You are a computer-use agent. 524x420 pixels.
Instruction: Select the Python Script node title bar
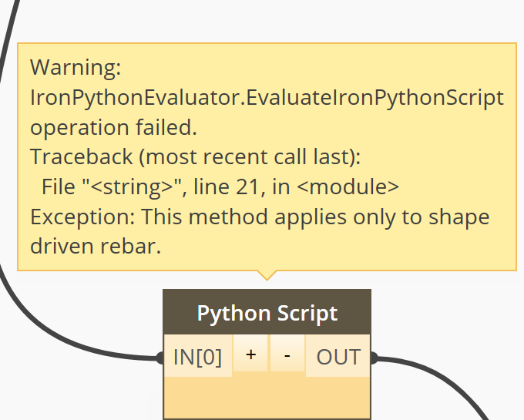click(267, 314)
